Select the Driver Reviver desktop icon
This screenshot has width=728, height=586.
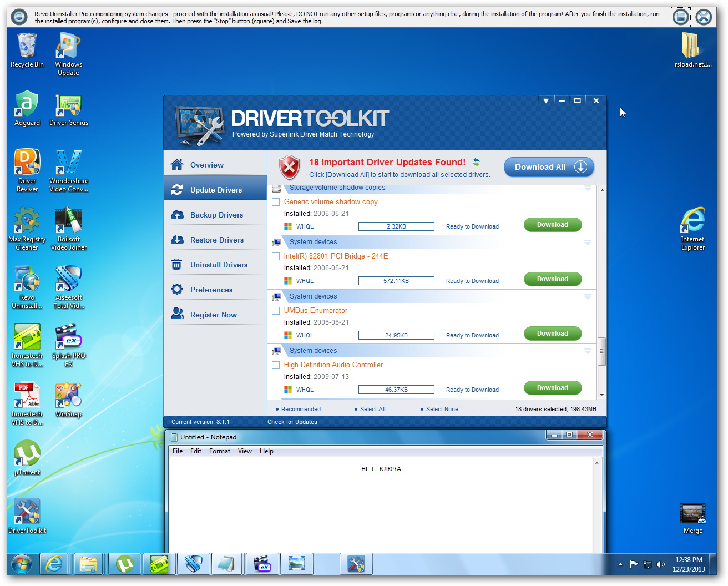click(27, 171)
